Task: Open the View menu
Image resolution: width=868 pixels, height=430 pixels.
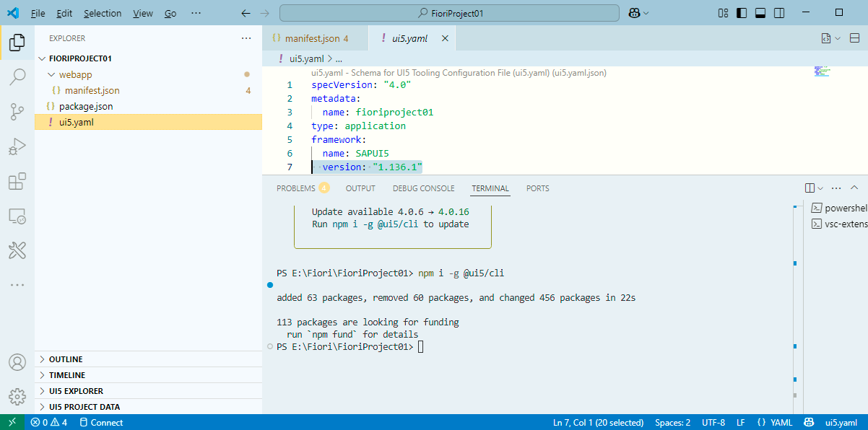Action: click(x=143, y=13)
